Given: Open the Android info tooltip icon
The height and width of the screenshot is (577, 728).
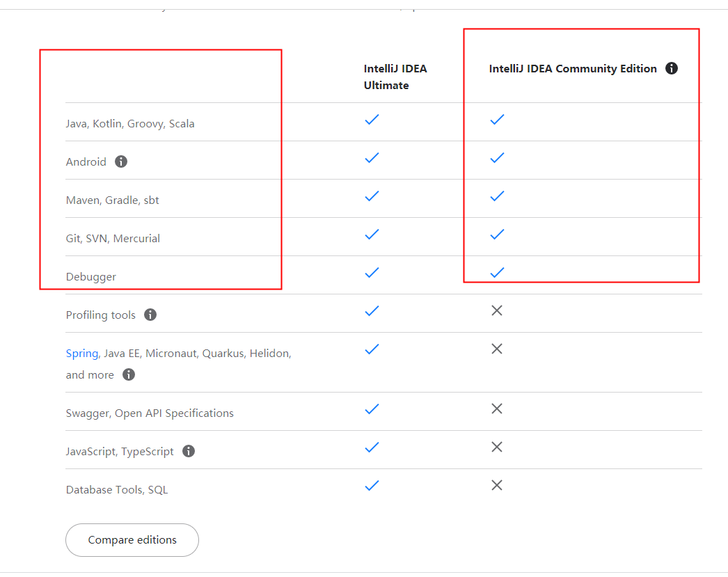Looking at the screenshot, I should (121, 161).
